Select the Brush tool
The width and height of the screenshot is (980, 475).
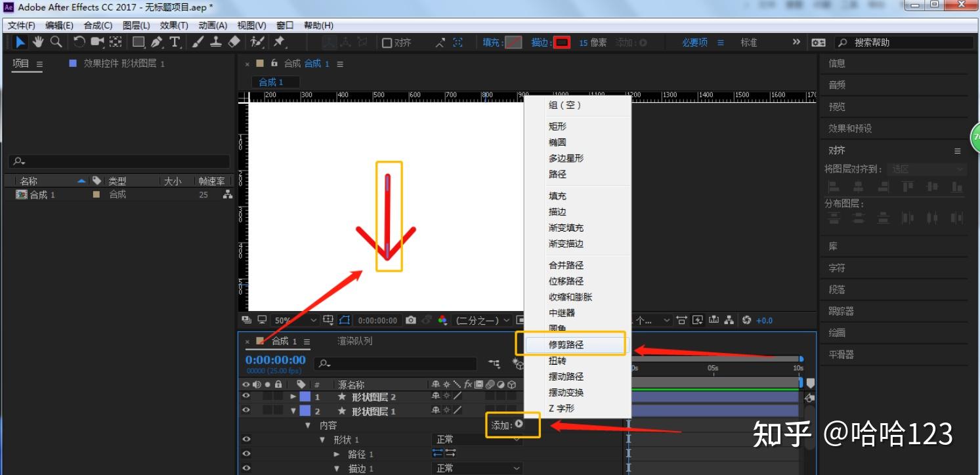(197, 41)
